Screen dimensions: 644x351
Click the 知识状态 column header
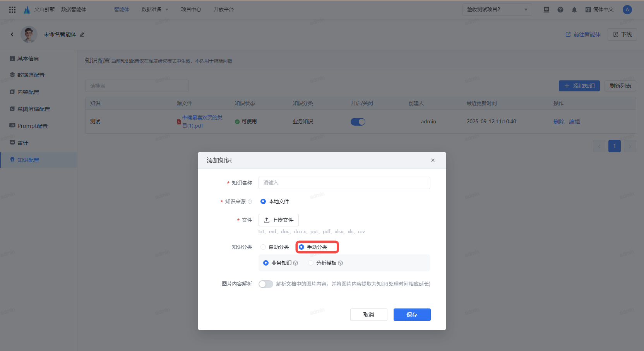click(x=245, y=103)
